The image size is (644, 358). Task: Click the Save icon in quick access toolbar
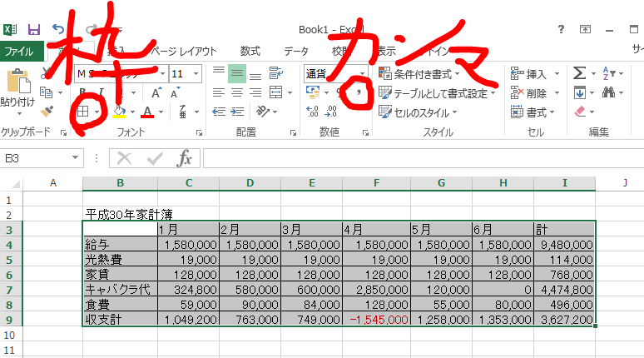pos(34,30)
